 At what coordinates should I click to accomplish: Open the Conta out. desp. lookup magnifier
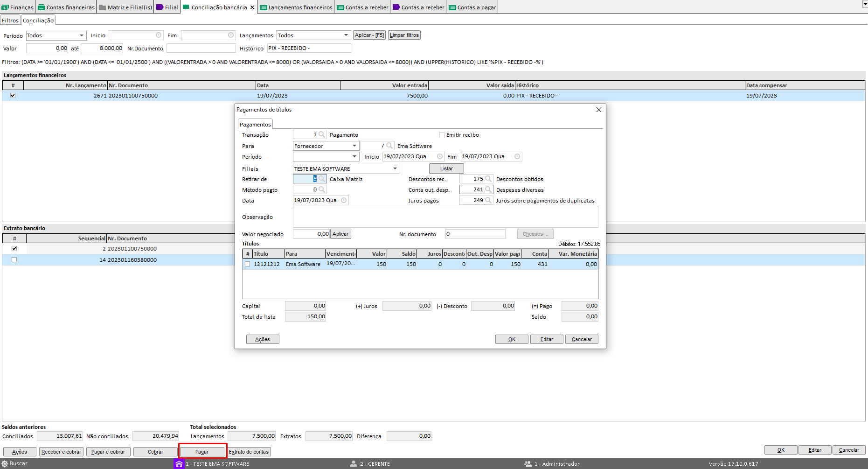[x=488, y=189]
